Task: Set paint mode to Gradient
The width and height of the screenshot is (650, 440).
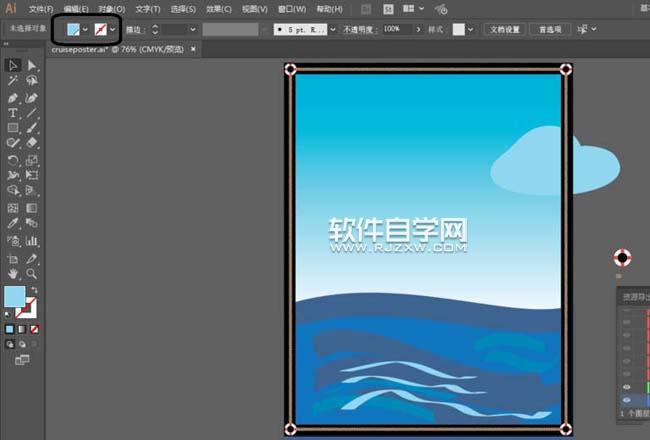Action: [22, 329]
